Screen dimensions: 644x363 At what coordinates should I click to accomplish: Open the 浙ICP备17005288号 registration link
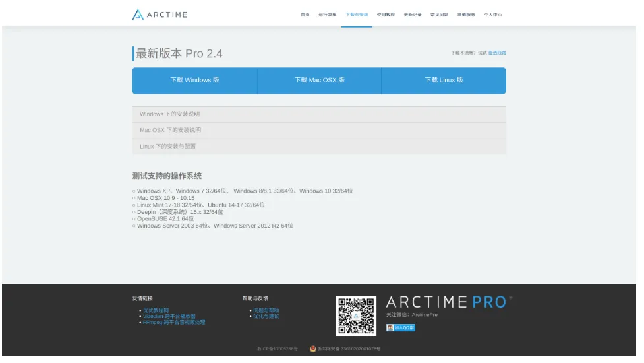278,349
